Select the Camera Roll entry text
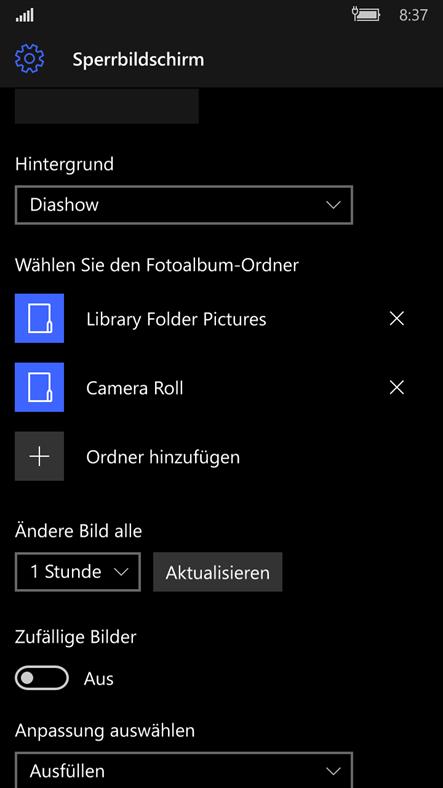 pos(135,388)
